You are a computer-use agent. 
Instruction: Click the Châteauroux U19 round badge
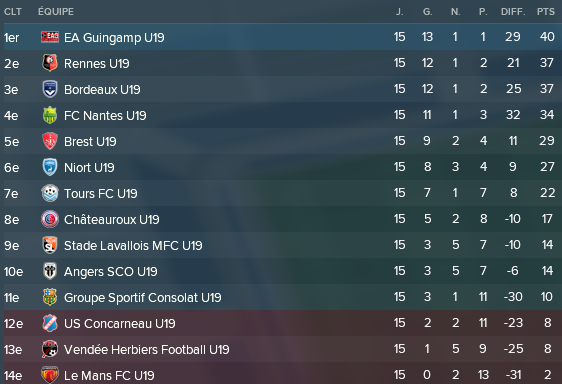tap(50, 219)
